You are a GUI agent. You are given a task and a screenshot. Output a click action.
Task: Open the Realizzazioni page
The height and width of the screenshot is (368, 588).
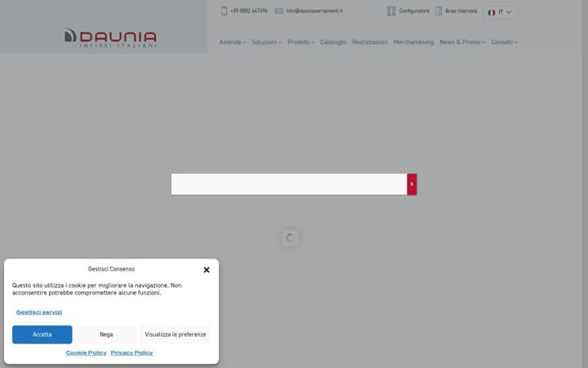(x=370, y=42)
